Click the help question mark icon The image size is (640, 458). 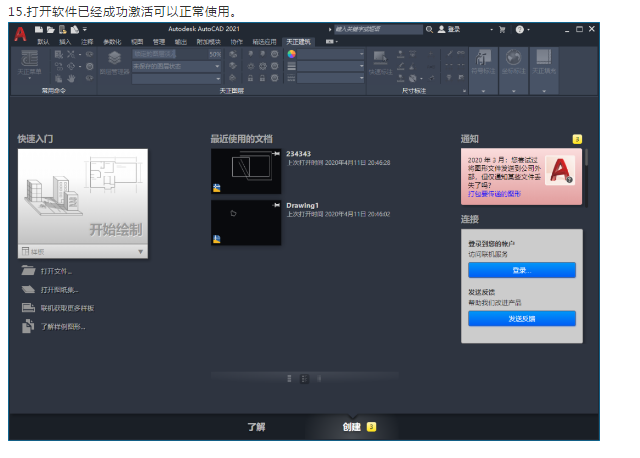520,29
